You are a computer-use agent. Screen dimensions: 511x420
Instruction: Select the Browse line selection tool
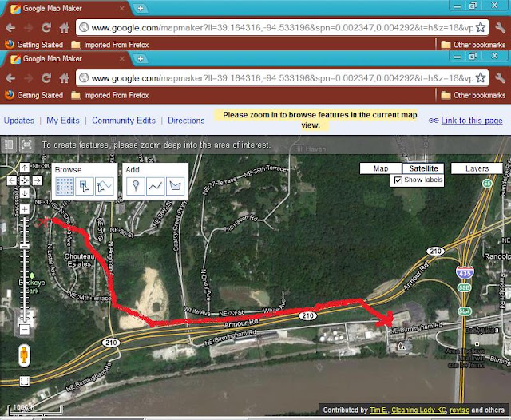pyautogui.click(x=105, y=186)
